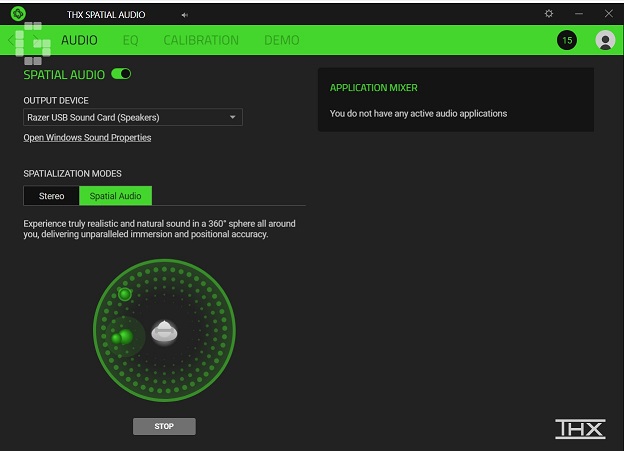The width and height of the screenshot is (624, 451).
Task: Open settings via the gear icon
Action: pos(549,14)
